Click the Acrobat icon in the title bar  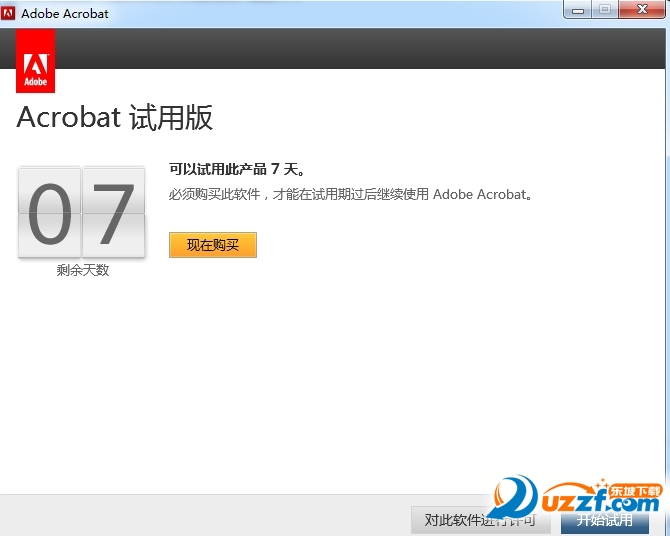click(9, 14)
